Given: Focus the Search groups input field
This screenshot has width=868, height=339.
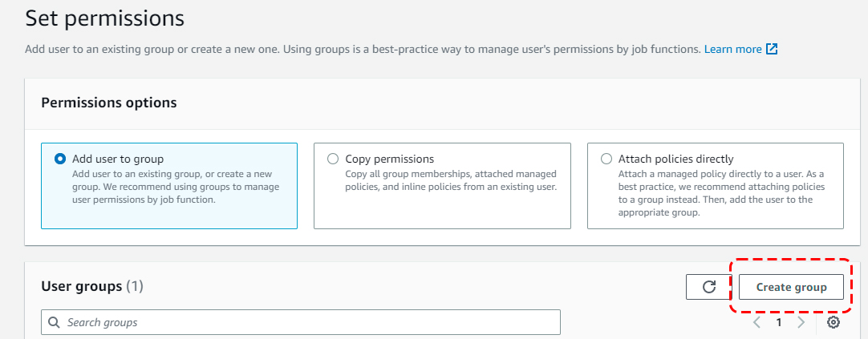Looking at the screenshot, I should [x=305, y=322].
